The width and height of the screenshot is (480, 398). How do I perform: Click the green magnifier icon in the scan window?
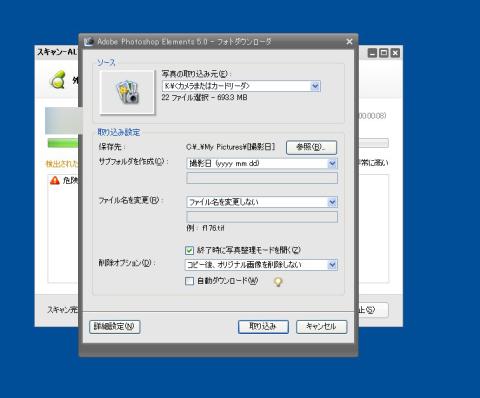pyautogui.click(x=58, y=80)
